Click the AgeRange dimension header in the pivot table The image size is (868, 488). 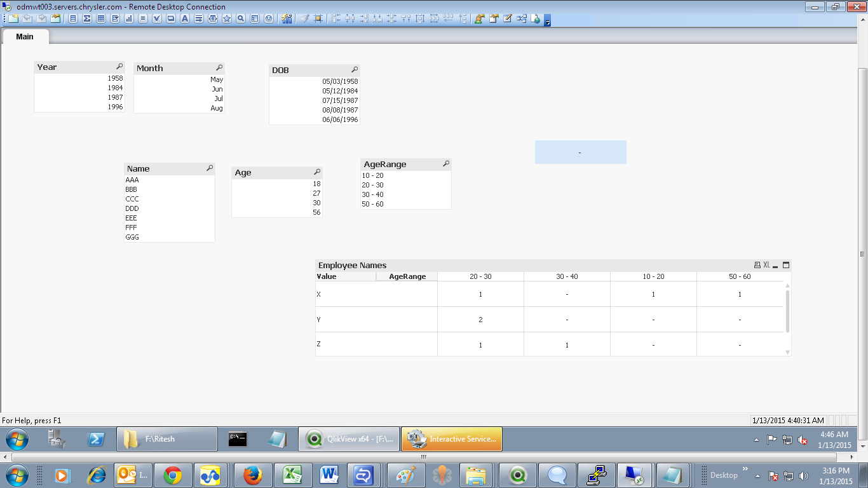pos(407,276)
